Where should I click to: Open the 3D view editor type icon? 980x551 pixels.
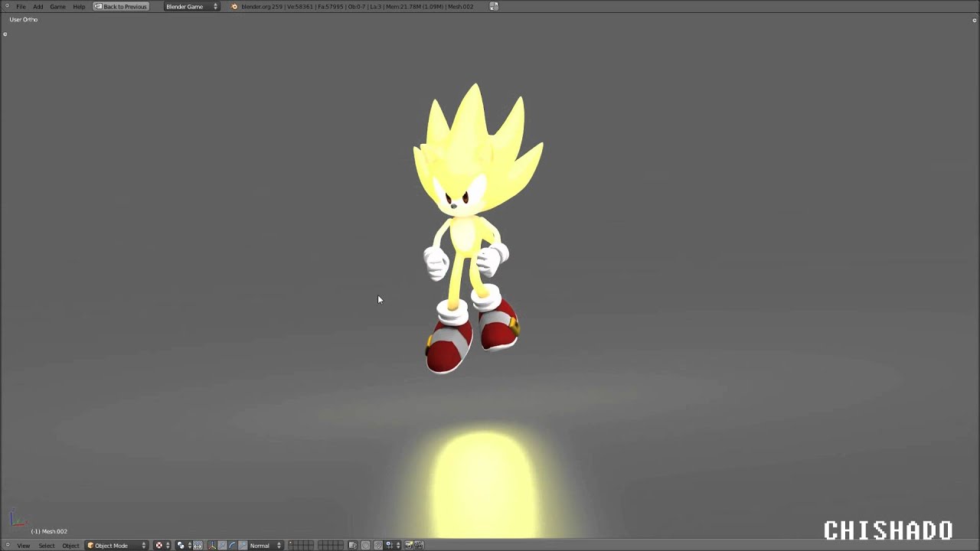tap(8, 546)
